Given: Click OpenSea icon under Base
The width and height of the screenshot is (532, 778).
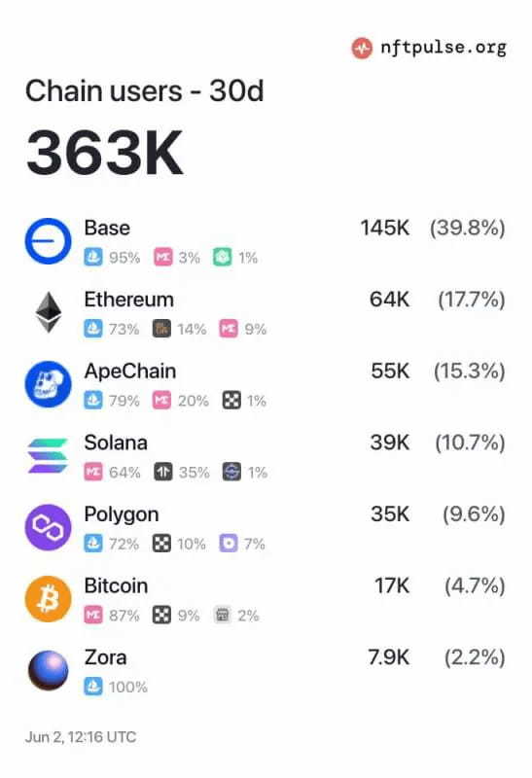Looking at the screenshot, I should tap(93, 257).
